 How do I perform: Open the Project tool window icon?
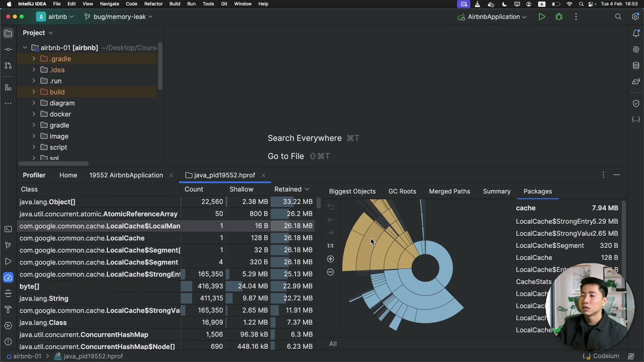pos(8,33)
